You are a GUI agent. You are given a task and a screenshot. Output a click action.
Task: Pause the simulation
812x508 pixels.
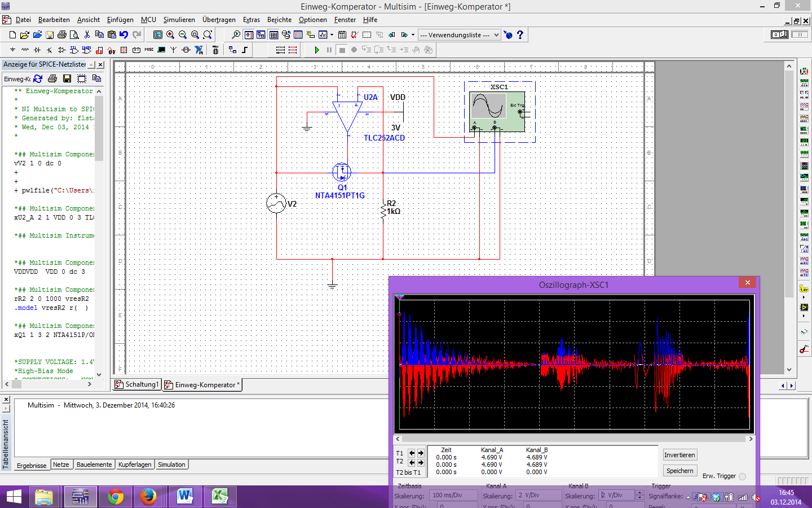pyautogui.click(x=329, y=50)
